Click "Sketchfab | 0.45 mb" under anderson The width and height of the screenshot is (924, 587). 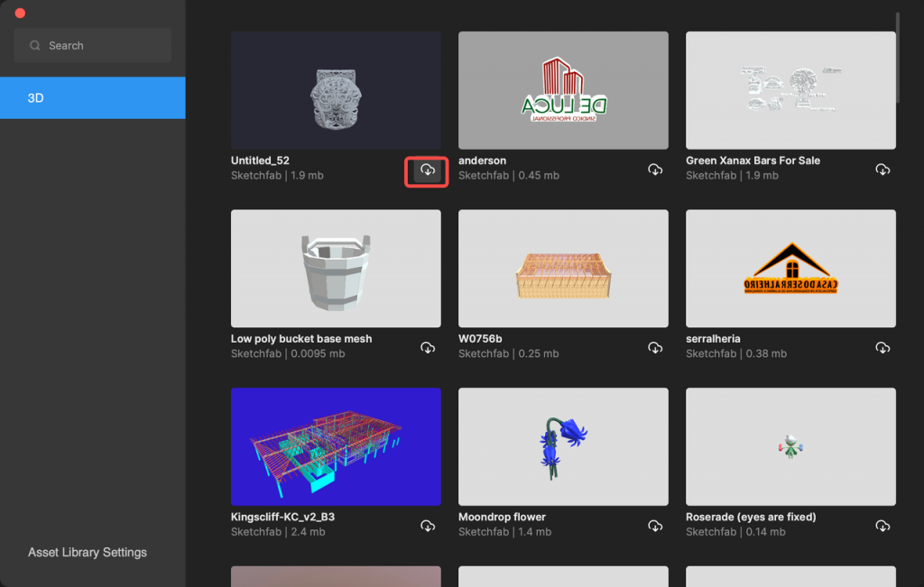click(x=509, y=176)
